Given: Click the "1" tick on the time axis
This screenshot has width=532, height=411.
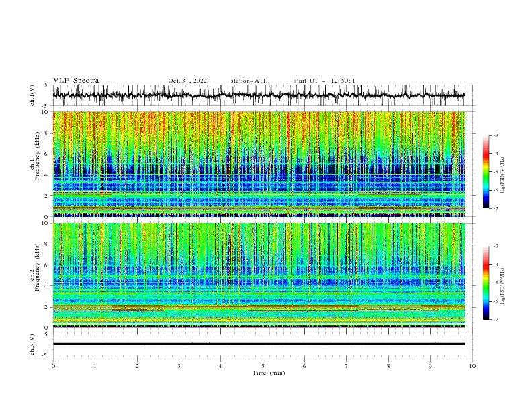Looking at the screenshot, I should [x=95, y=366].
